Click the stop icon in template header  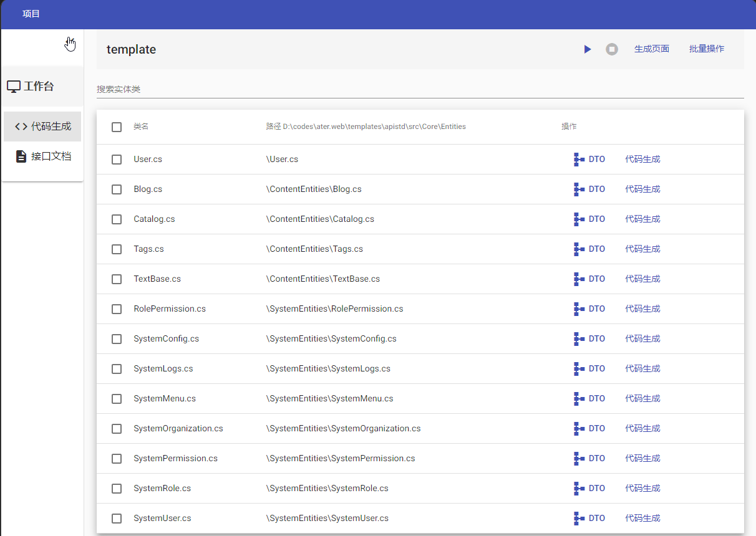pyautogui.click(x=612, y=49)
